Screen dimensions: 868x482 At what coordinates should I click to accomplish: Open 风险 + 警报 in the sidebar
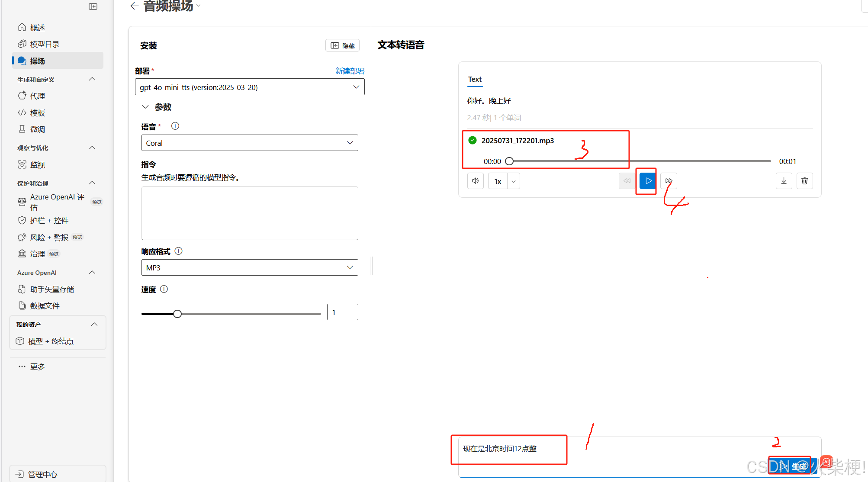tap(58, 238)
